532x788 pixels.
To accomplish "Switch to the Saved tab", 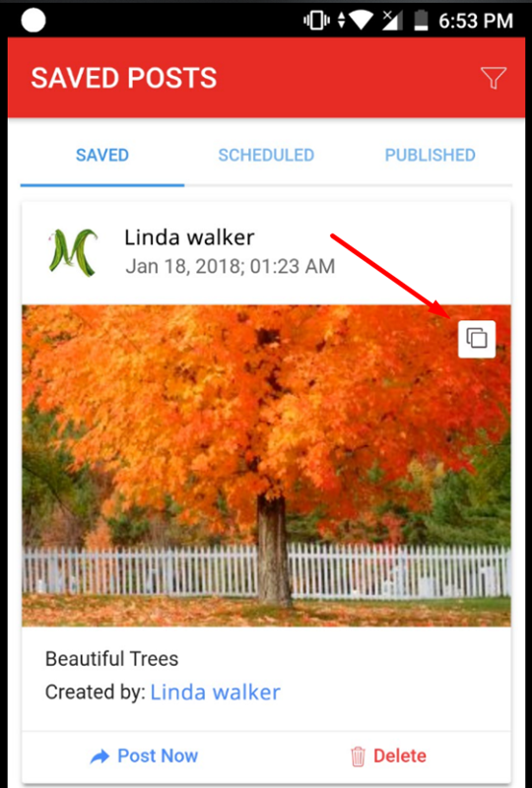I will 102,155.
